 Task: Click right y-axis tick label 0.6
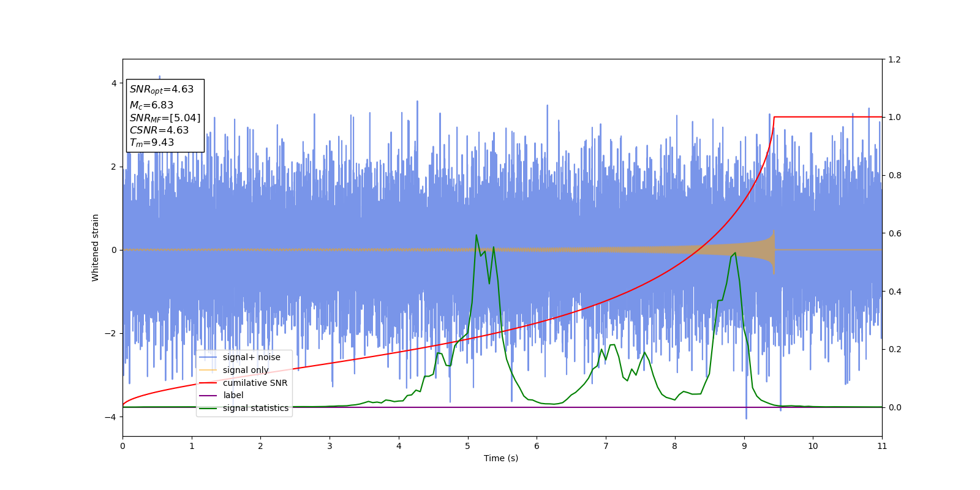[894, 233]
